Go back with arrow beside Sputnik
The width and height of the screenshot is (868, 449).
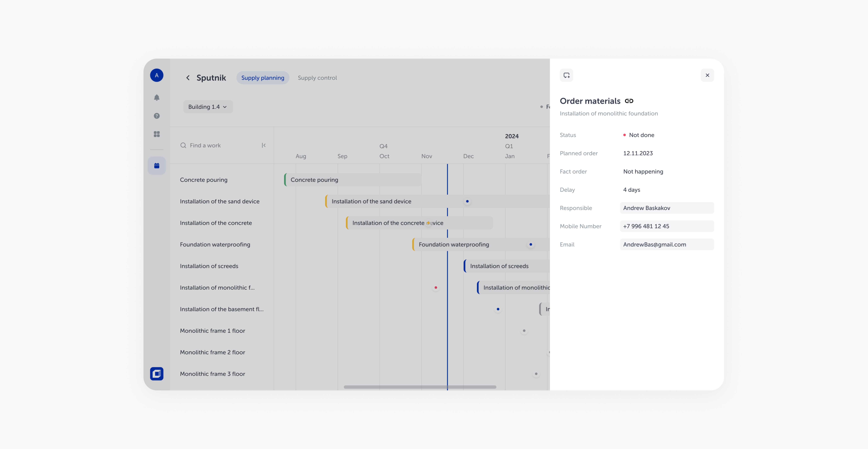[x=188, y=78]
